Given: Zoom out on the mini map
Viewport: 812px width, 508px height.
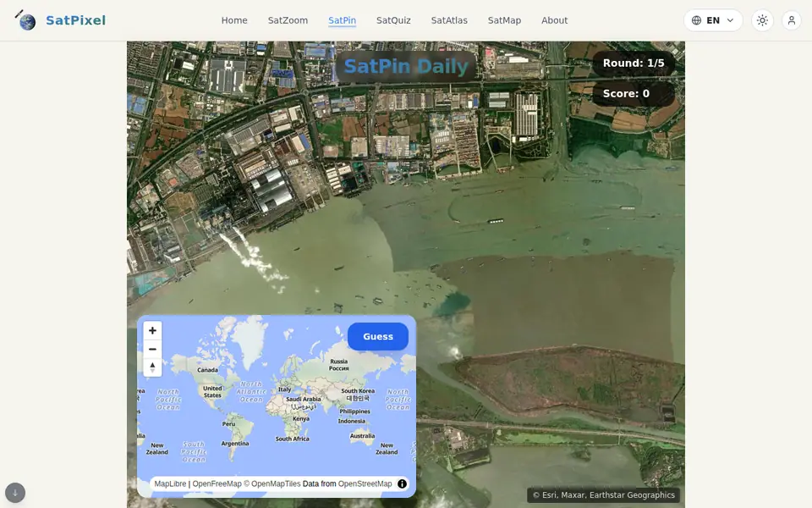Looking at the screenshot, I should coord(152,349).
